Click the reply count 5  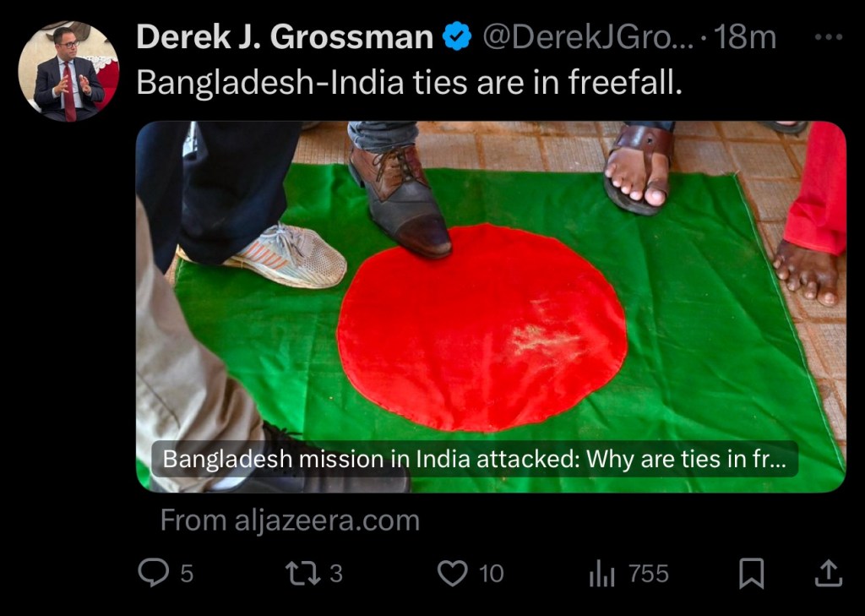(x=187, y=574)
